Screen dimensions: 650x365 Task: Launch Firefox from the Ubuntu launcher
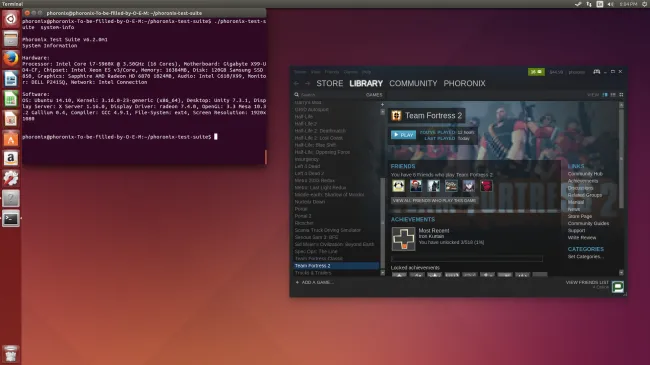[11, 59]
